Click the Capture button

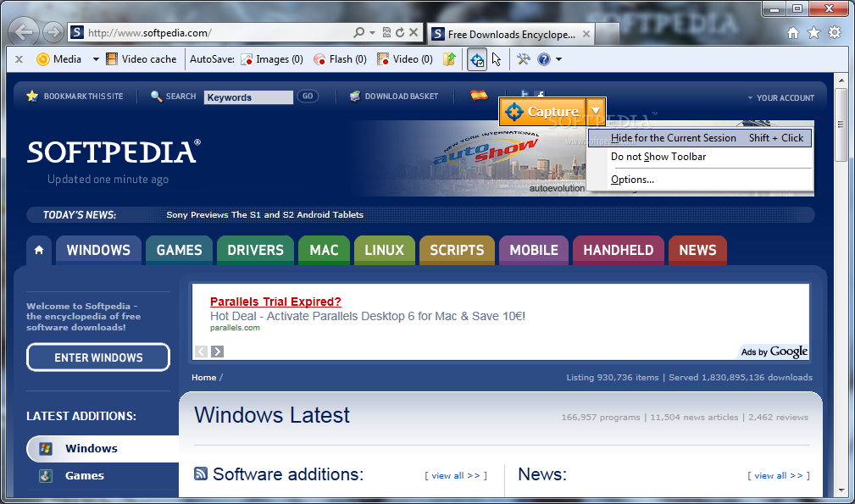coord(542,112)
